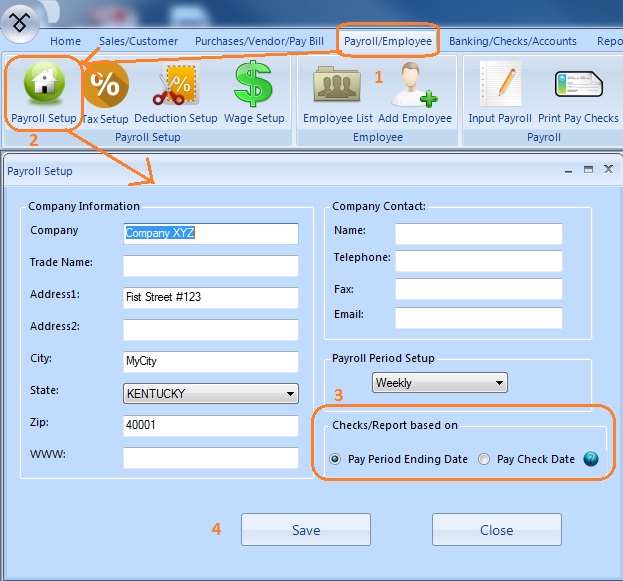Click the contact Name input field
The image size is (623, 581).
[x=479, y=234]
